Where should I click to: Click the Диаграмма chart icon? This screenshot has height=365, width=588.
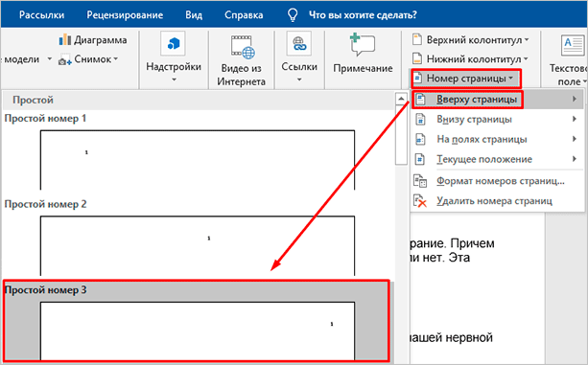pos(64,39)
